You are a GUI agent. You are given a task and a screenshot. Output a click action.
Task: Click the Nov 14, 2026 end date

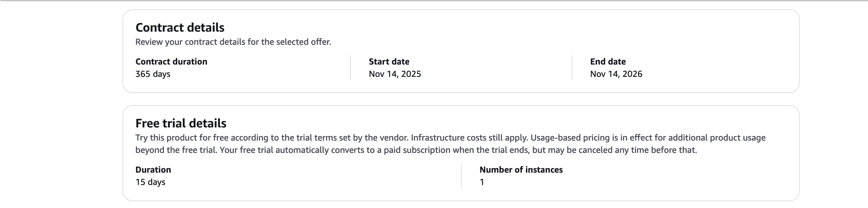pyautogui.click(x=616, y=74)
